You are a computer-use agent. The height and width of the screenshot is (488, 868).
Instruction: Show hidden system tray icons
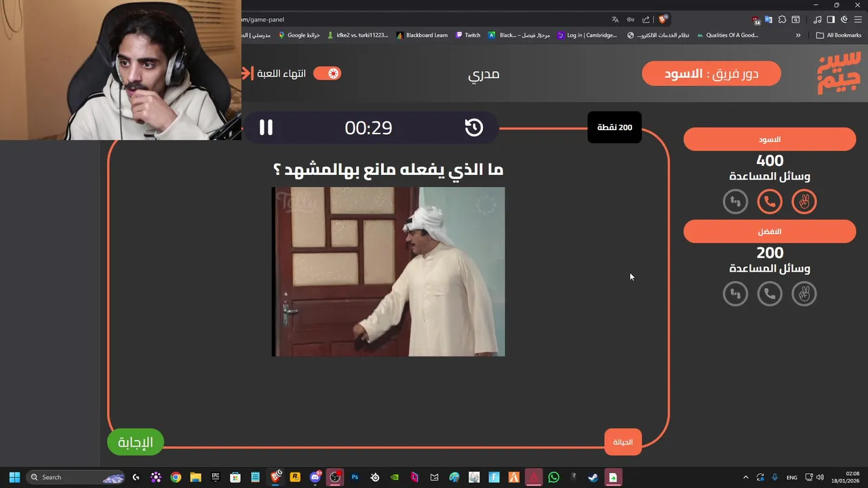pyautogui.click(x=746, y=477)
